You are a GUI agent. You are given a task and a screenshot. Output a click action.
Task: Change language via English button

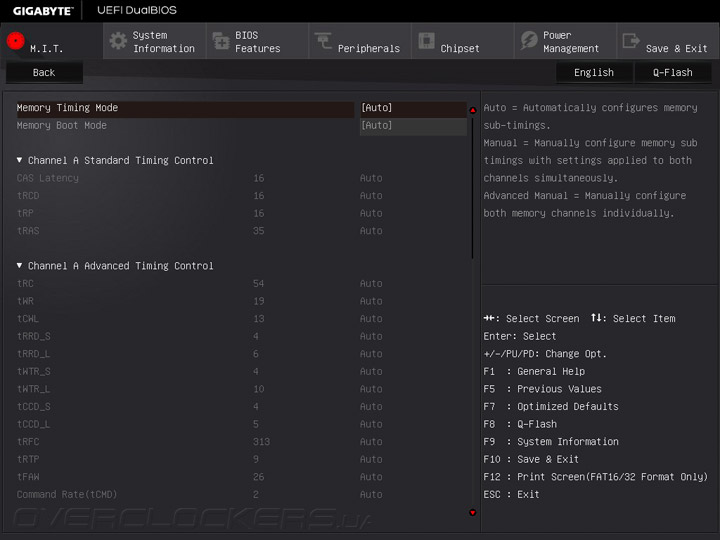(x=594, y=73)
